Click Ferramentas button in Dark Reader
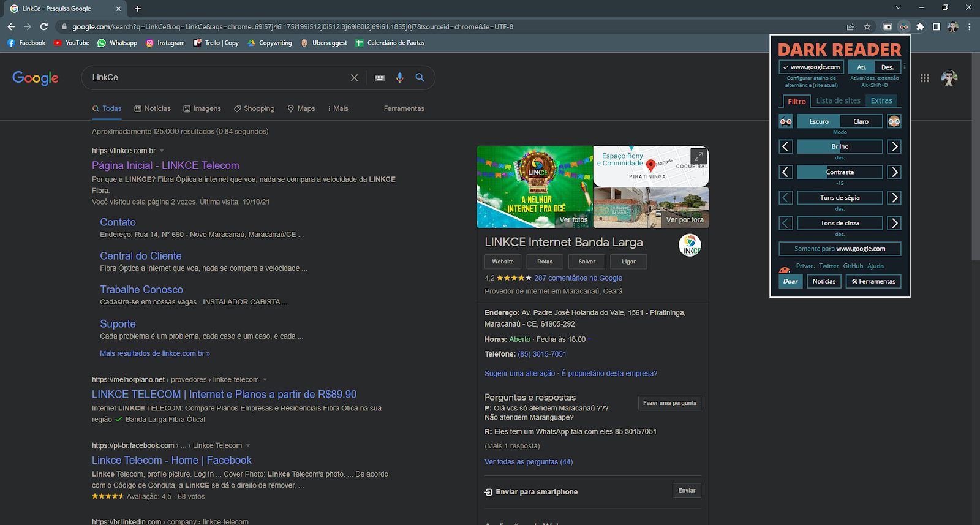The width and height of the screenshot is (980, 525). (873, 281)
